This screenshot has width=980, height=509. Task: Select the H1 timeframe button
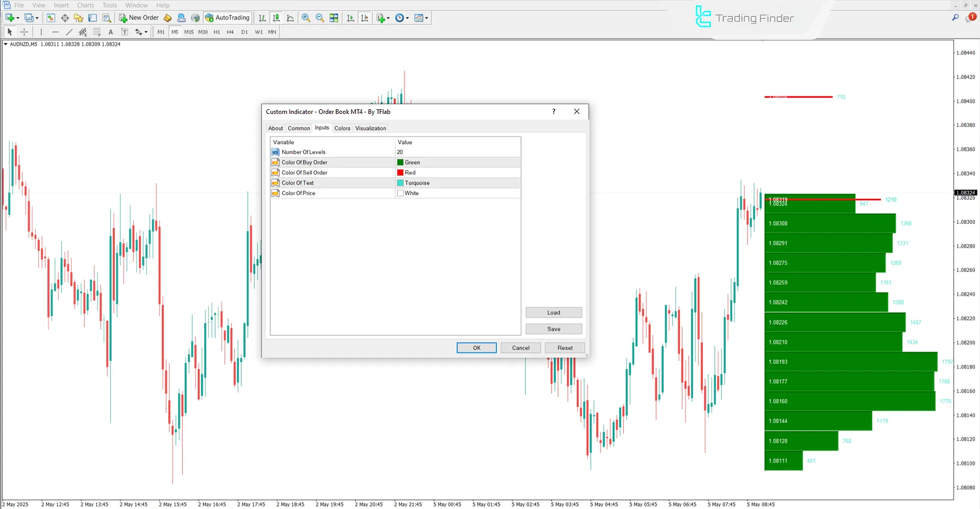(217, 32)
